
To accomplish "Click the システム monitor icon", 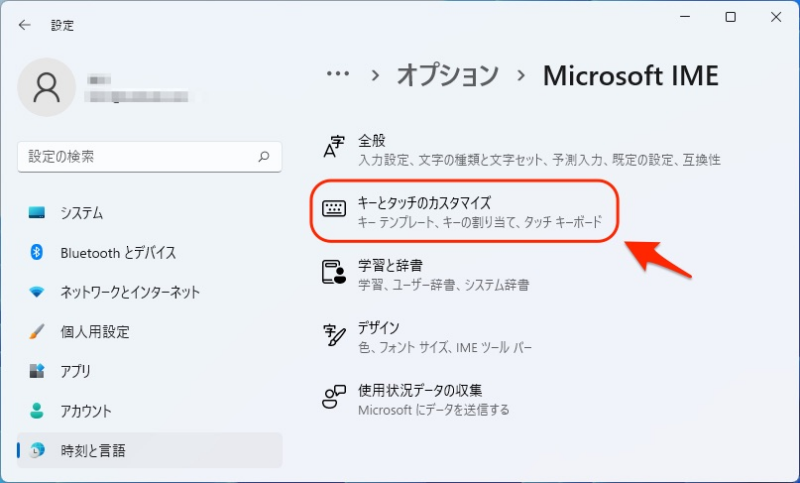I will pyautogui.click(x=37, y=212).
